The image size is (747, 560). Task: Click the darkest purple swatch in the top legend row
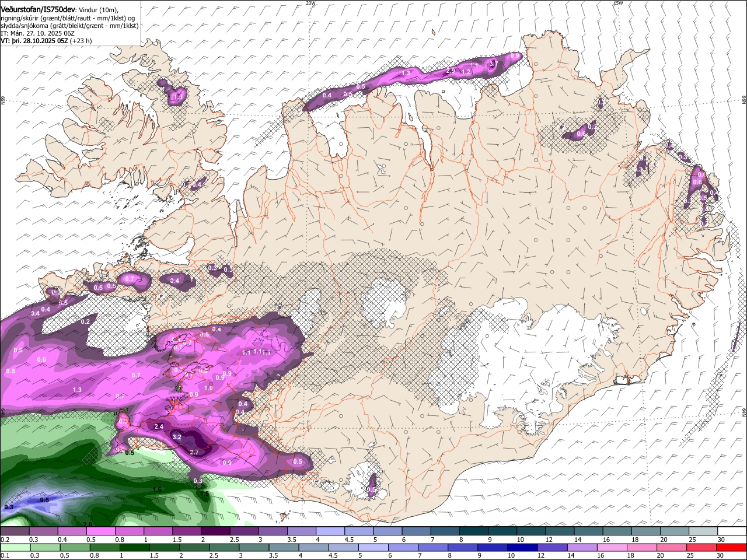tap(215, 531)
